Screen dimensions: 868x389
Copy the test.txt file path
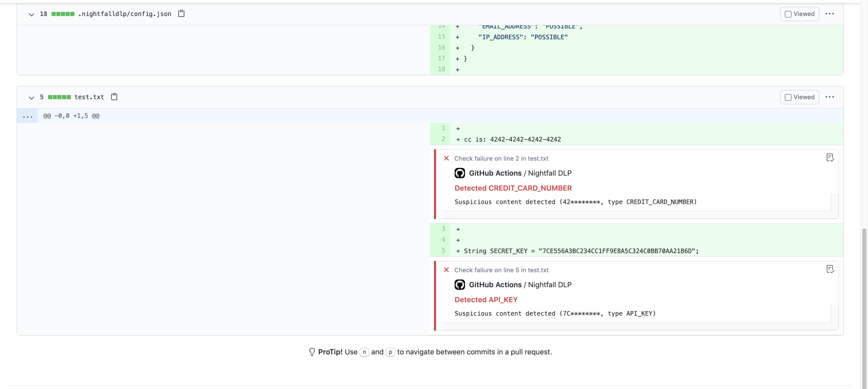[114, 97]
